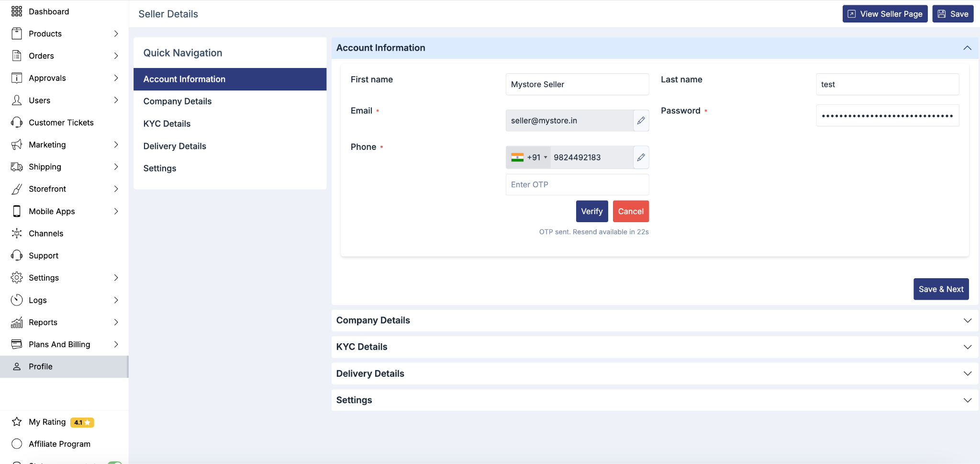Click the Shipping truck icon
The image size is (980, 464).
(17, 167)
